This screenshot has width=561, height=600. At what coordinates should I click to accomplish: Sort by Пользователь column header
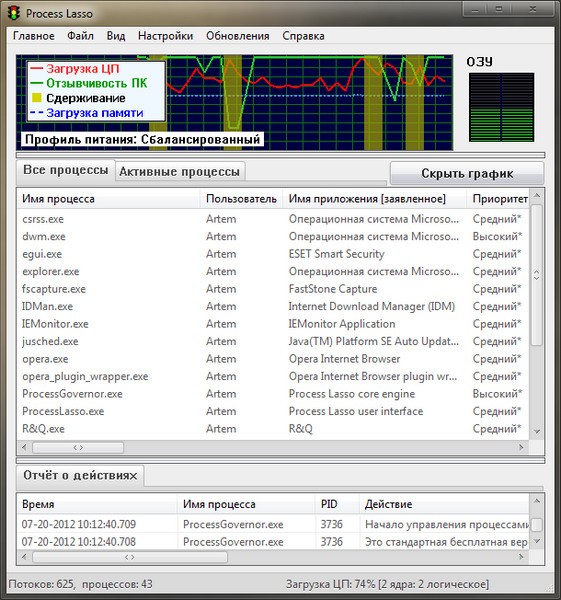[x=241, y=199]
